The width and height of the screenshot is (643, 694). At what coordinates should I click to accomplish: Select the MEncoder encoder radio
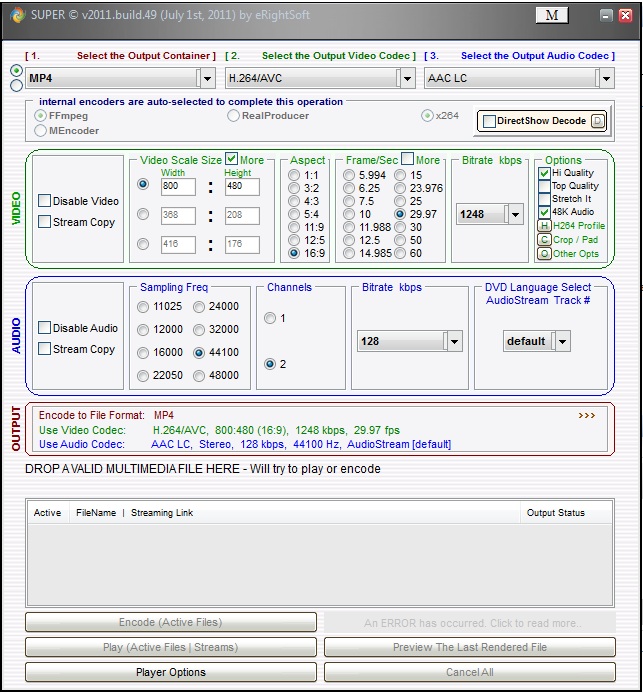[x=40, y=131]
